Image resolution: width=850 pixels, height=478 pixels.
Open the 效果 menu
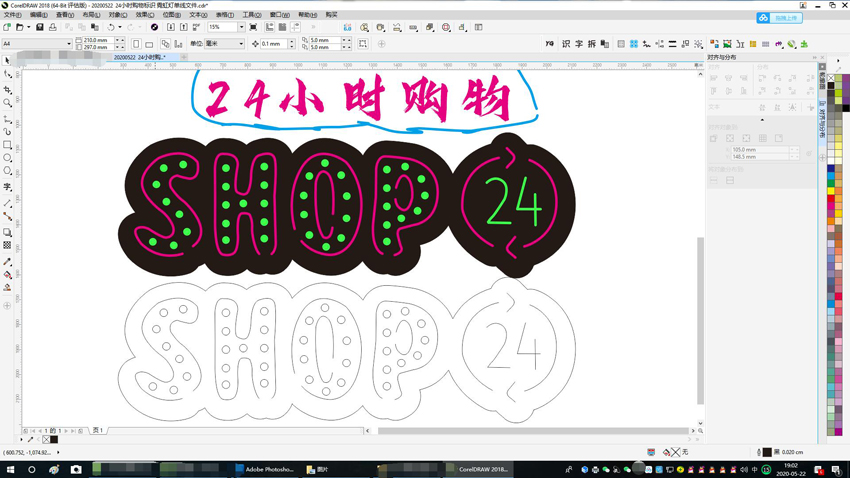144,15
